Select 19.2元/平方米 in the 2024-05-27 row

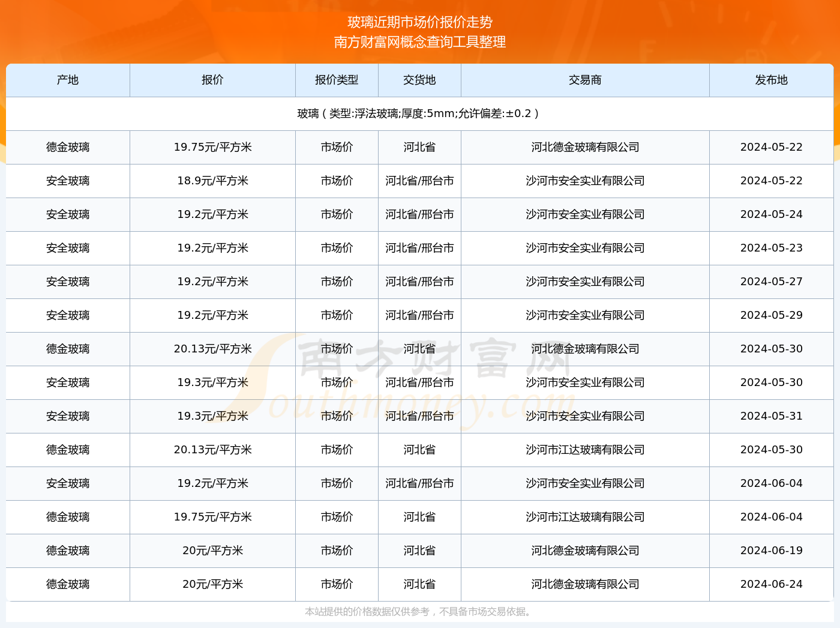point(212,282)
